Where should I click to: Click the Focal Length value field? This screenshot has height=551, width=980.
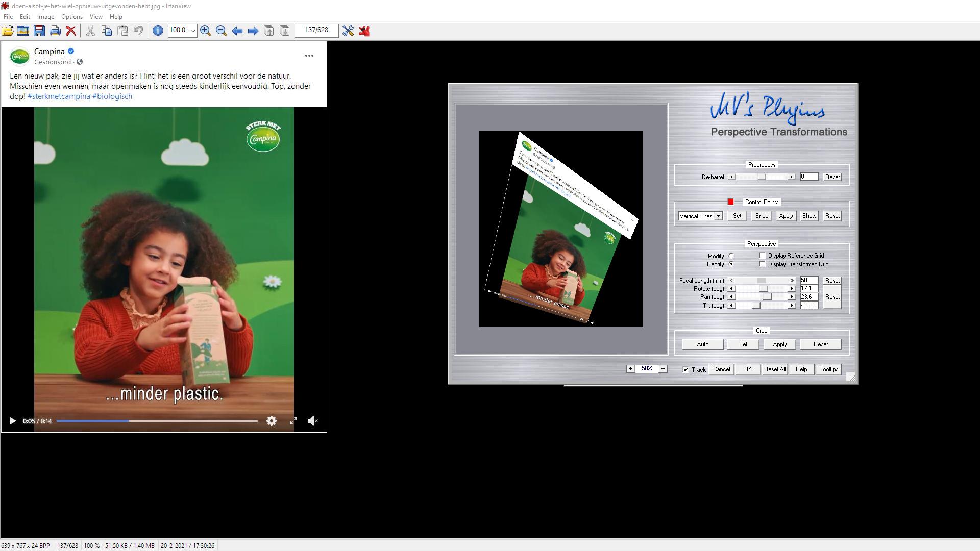coord(809,280)
